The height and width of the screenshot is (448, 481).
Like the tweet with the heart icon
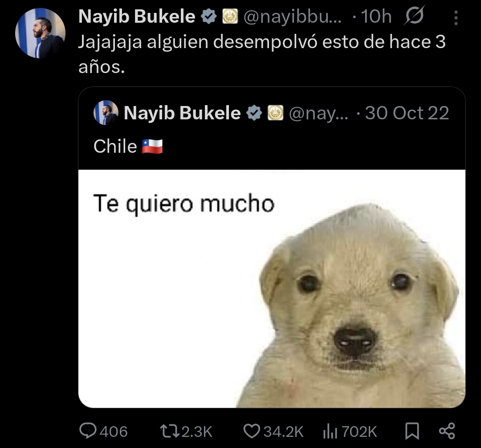[252, 431]
